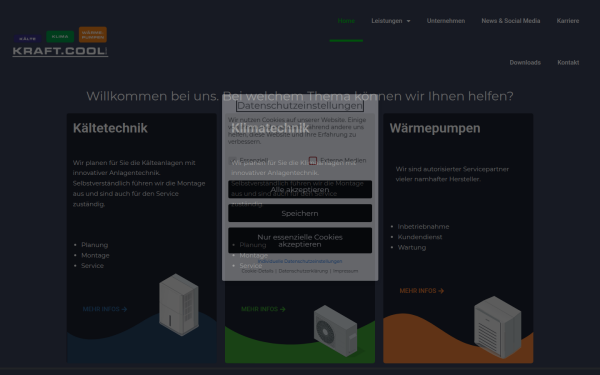This screenshot has width=600, height=375.
Task: Enable the Externe Medien checkbox
Action: (313, 160)
